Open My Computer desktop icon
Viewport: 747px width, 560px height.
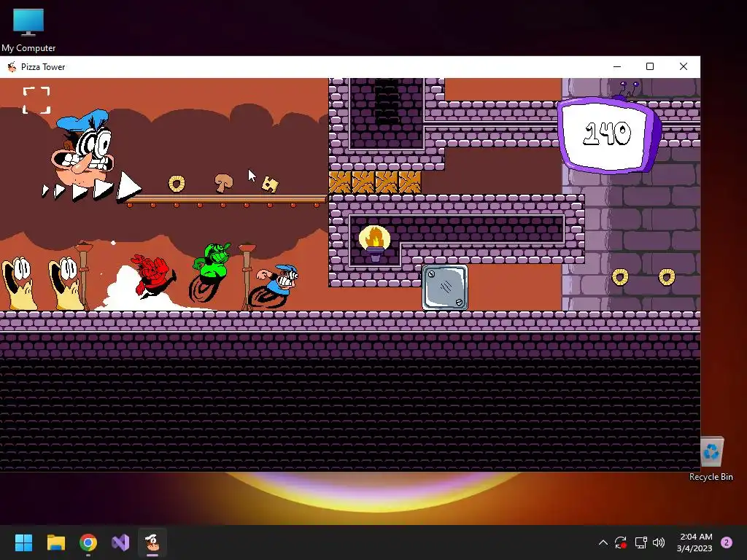tap(28, 31)
